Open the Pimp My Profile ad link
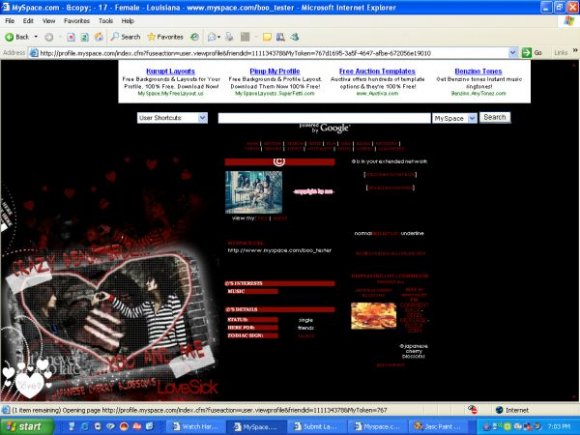 tap(275, 71)
